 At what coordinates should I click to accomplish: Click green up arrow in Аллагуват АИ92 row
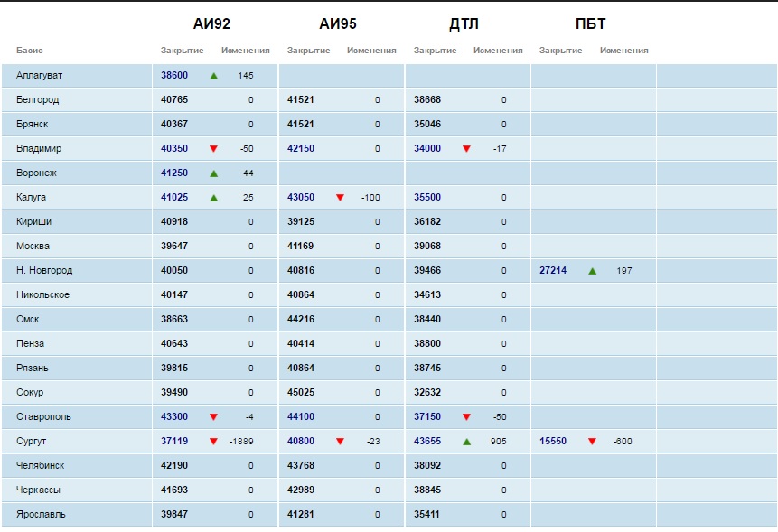[x=213, y=76]
